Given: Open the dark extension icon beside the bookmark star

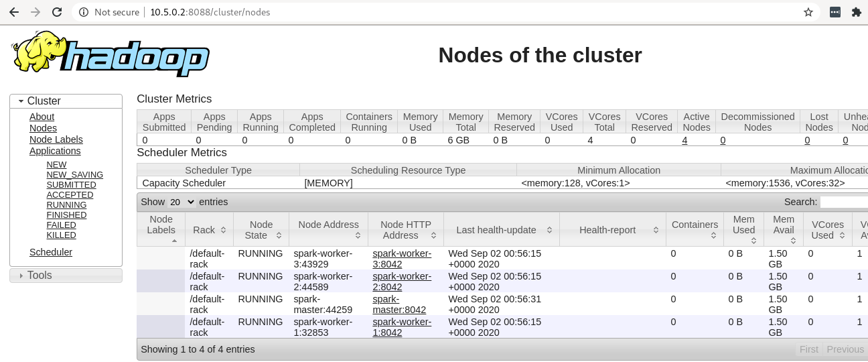Looking at the screenshot, I should tap(835, 12).
